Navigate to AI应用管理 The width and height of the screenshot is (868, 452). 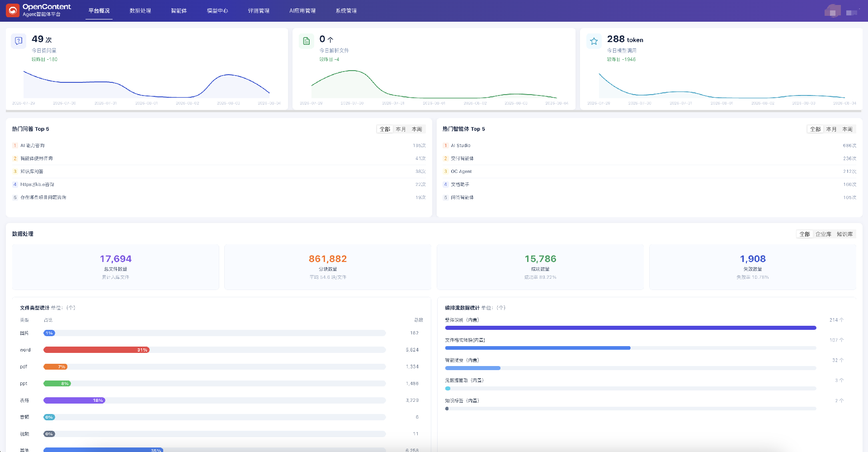[x=302, y=11]
